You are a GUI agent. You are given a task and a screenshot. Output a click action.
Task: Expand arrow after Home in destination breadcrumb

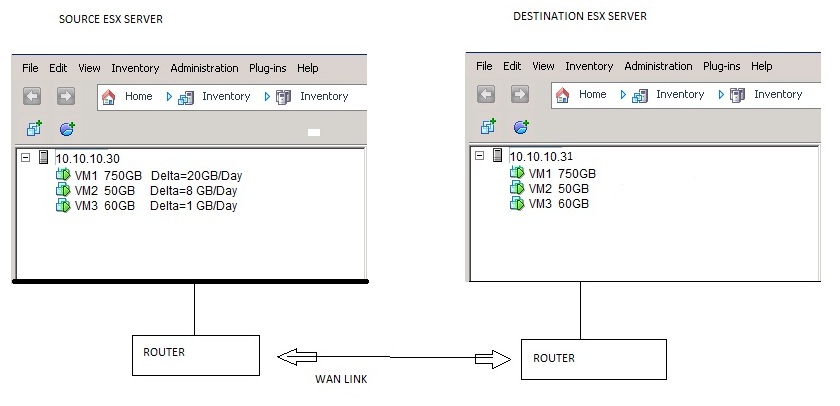[x=623, y=95]
